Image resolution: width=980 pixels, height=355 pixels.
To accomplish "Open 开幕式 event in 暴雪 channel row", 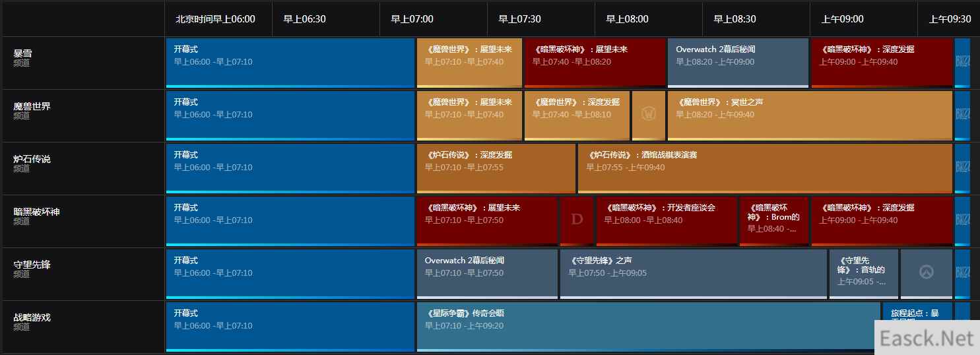I will pyautogui.click(x=290, y=63).
